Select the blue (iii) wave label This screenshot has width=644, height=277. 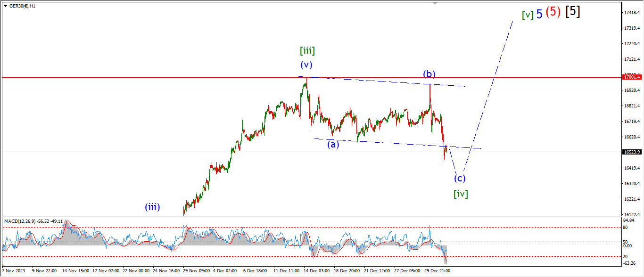[152, 206]
